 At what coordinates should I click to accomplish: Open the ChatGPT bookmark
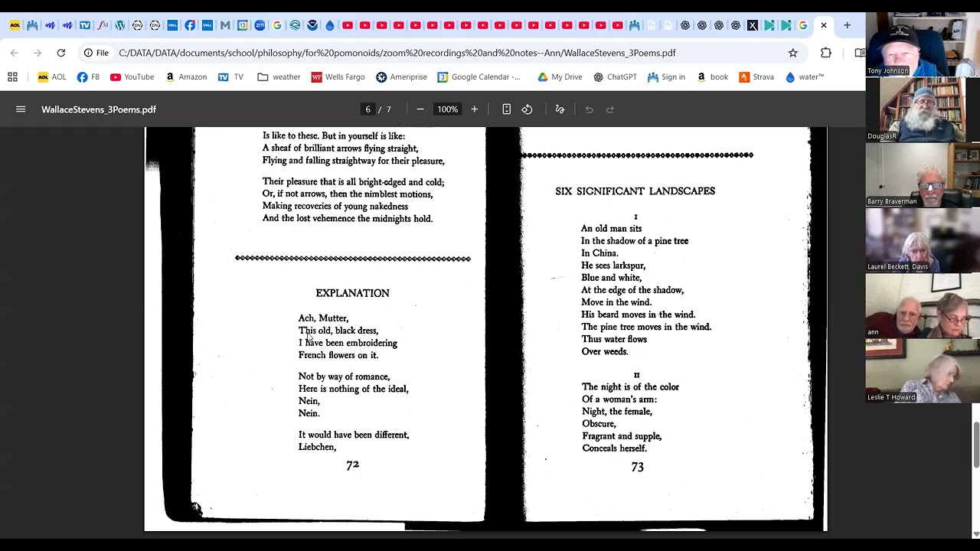615,77
